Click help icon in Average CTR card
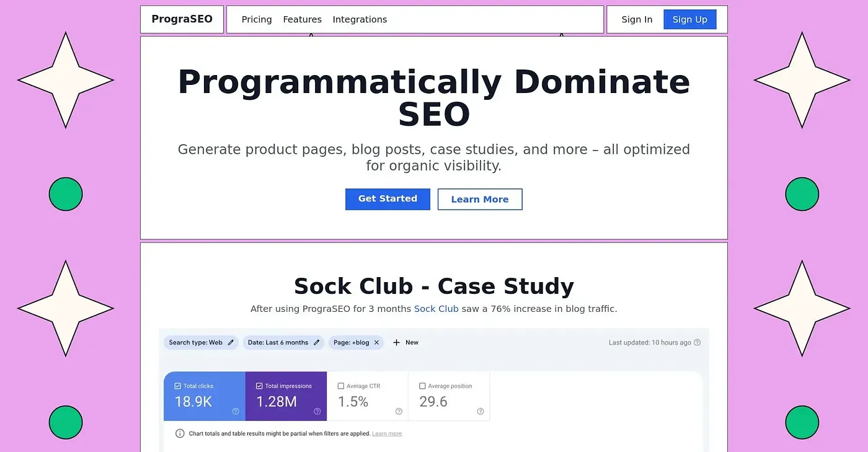Viewport: 868px width, 452px height. [399, 411]
